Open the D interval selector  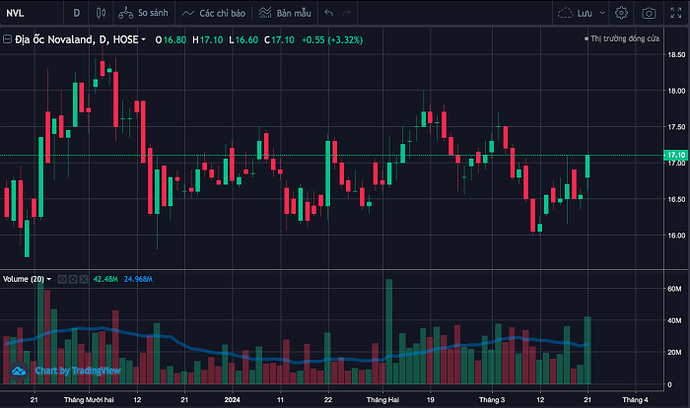coord(77,13)
